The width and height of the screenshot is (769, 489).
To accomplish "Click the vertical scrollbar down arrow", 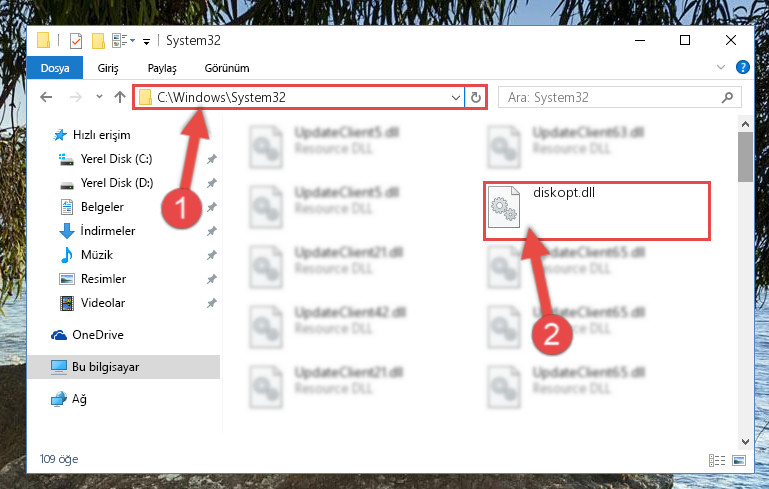I will coord(745,441).
